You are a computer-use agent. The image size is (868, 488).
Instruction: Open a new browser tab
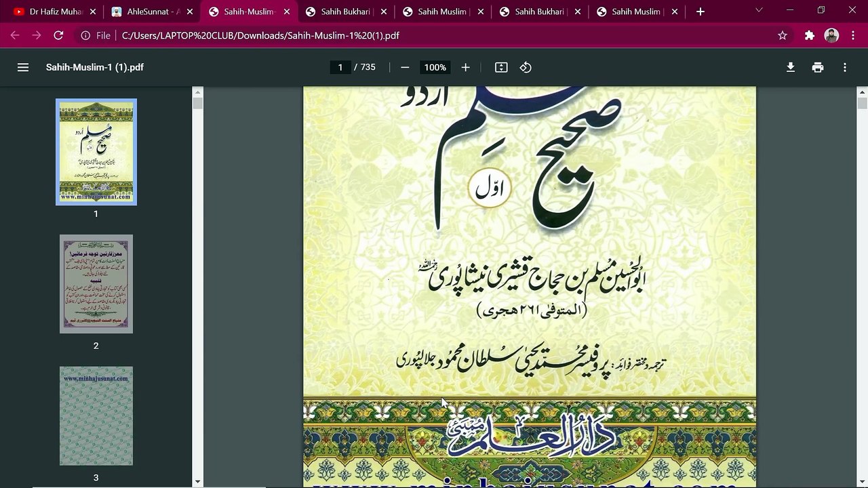coord(701,12)
